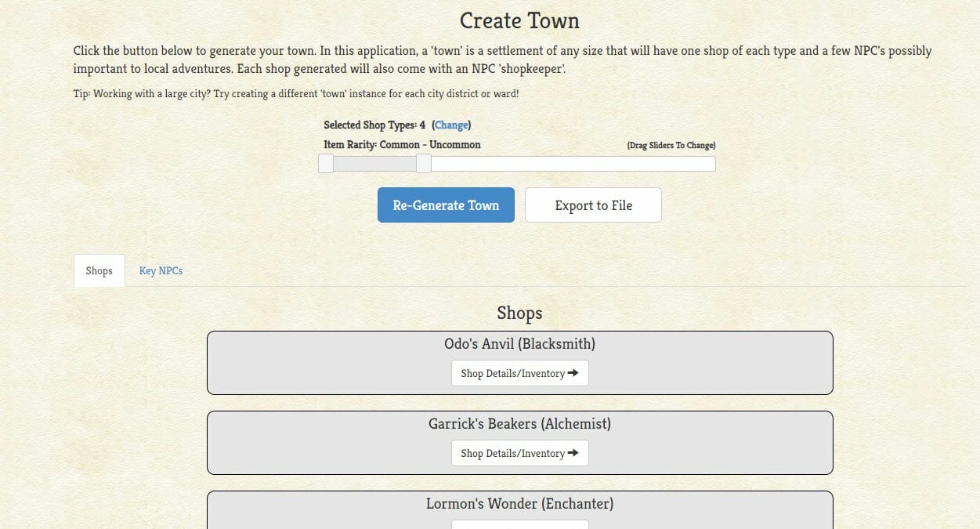Image resolution: width=980 pixels, height=529 pixels.
Task: Click the Item Rarity label text
Action: [x=402, y=145]
